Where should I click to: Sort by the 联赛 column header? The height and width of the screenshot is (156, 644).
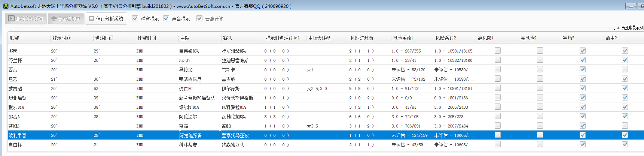tap(15, 38)
